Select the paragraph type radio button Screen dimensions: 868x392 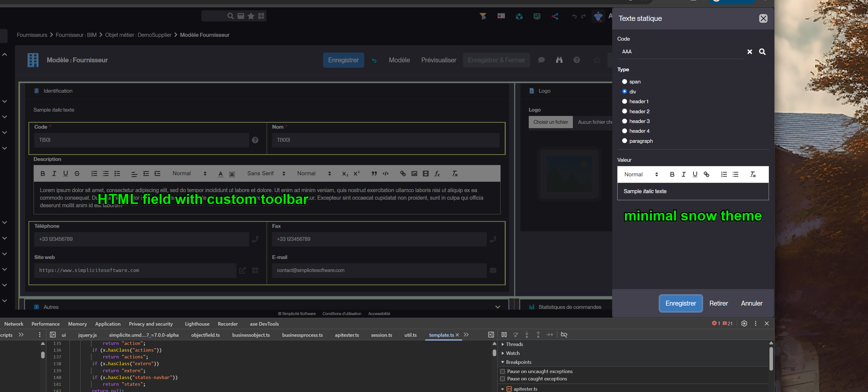pos(624,141)
